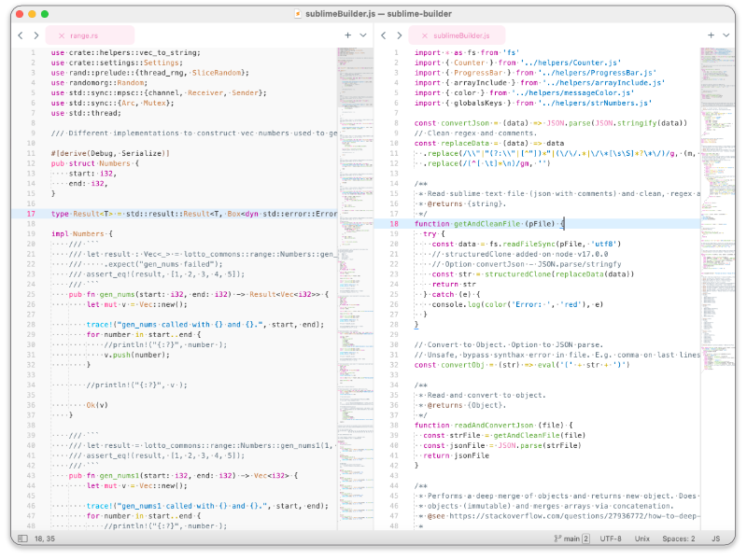Change syntax from JS in status bar

pyautogui.click(x=715, y=539)
